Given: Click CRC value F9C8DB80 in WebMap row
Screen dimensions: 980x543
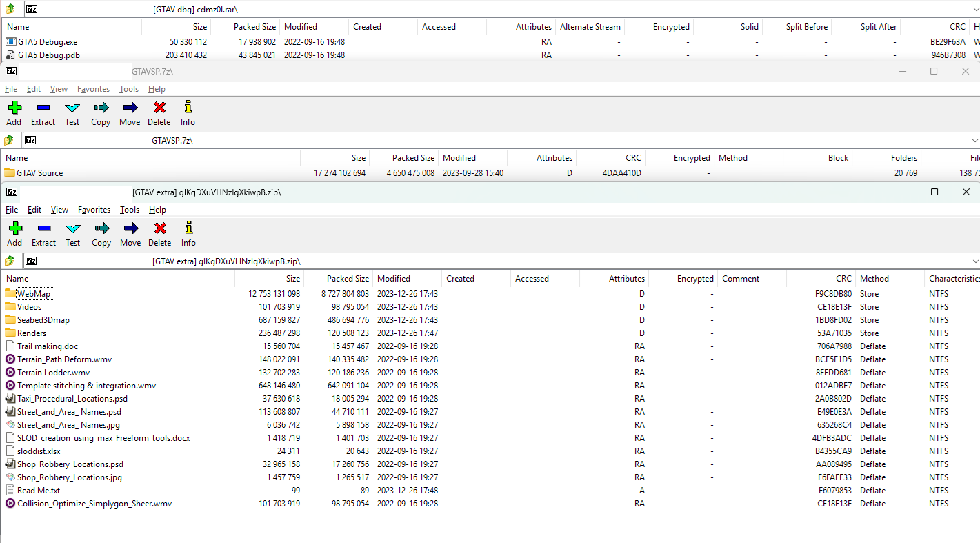Looking at the screenshot, I should click(x=833, y=293).
